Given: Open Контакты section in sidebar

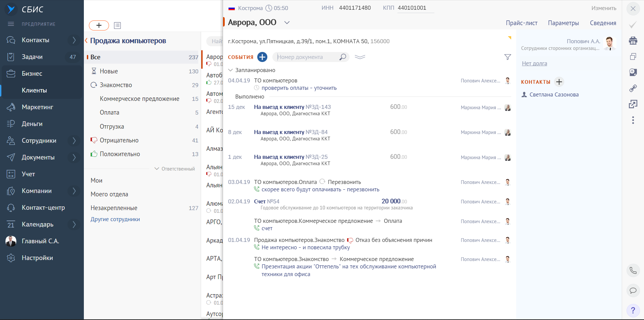Looking at the screenshot, I should 36,40.
